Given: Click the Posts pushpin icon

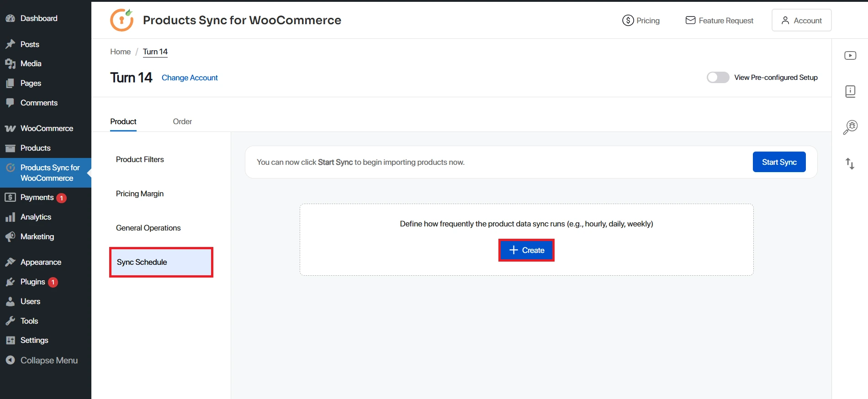Looking at the screenshot, I should click(x=10, y=44).
